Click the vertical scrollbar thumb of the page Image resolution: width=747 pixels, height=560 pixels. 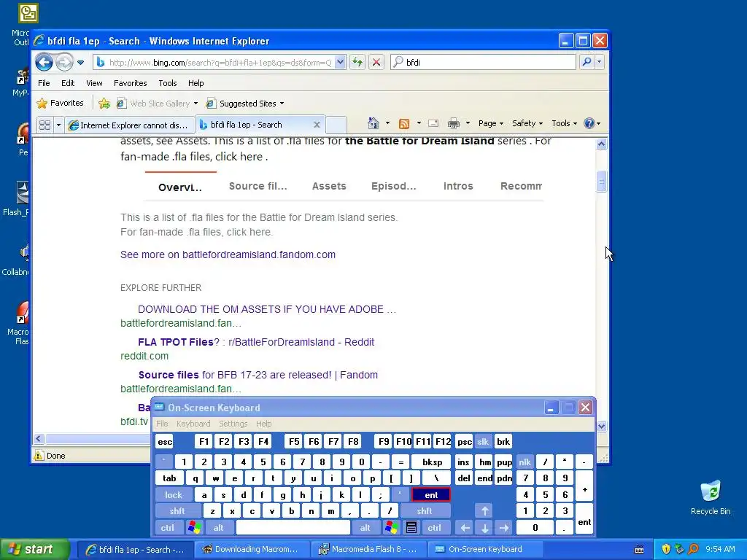pos(601,182)
